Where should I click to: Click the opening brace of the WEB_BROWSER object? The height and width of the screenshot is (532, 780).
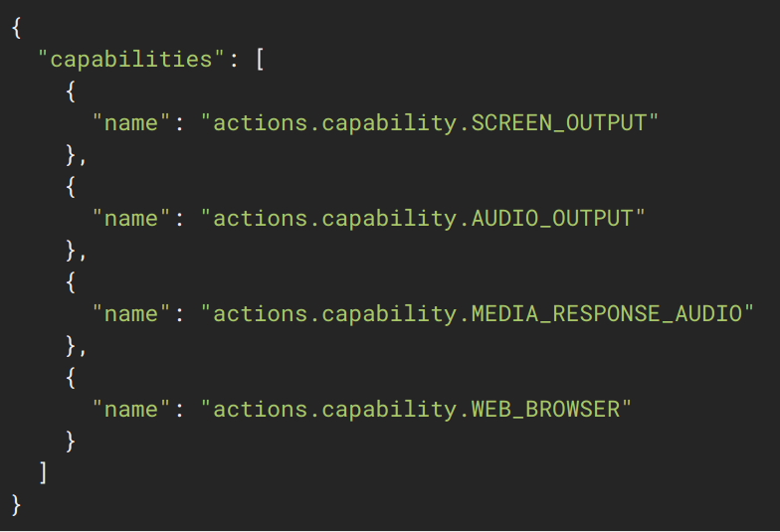tap(71, 377)
